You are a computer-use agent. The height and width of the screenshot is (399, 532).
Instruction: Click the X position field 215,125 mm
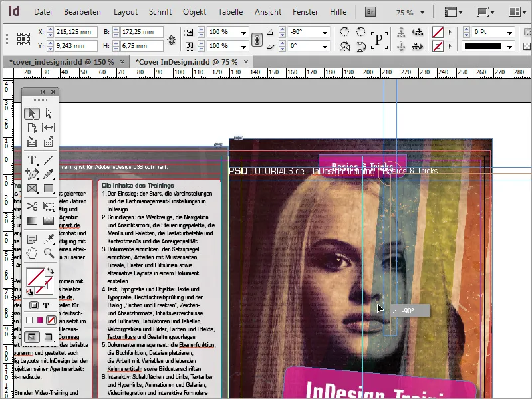click(76, 32)
